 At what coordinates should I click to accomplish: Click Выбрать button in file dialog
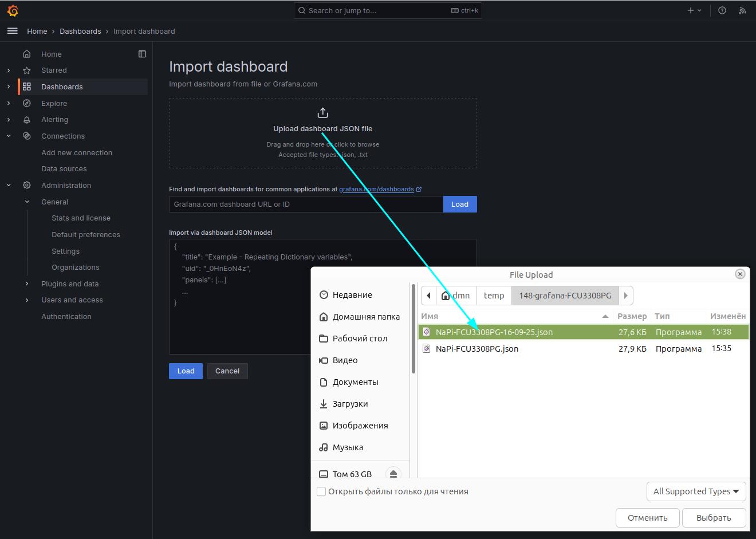pos(714,518)
